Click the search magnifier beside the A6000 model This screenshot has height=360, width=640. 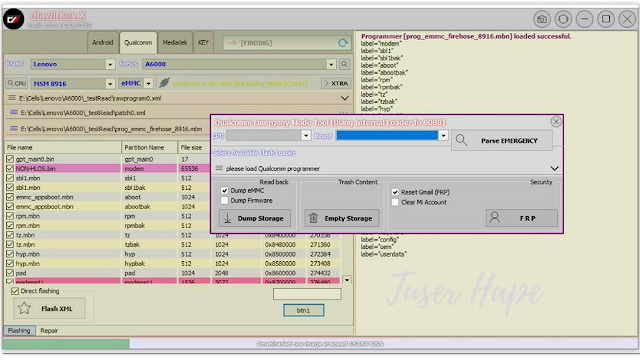coord(344,64)
